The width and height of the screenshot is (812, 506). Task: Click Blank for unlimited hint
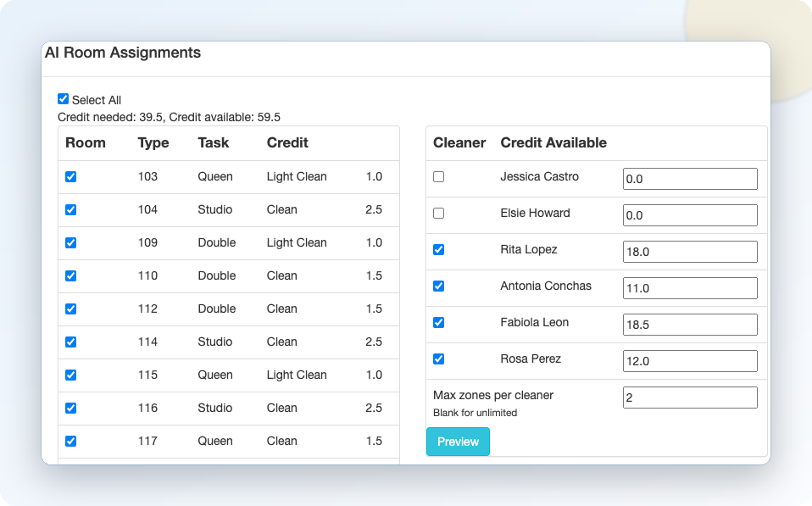[x=475, y=413]
